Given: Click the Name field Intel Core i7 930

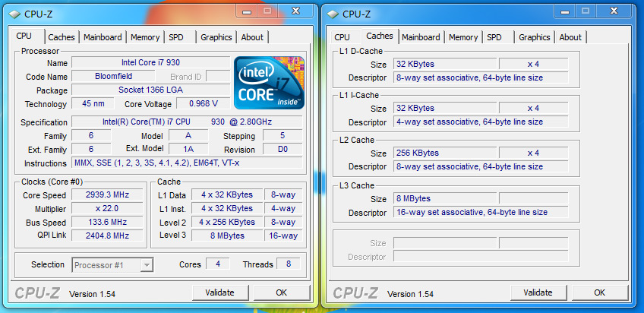Looking at the screenshot, I should tap(150, 62).
